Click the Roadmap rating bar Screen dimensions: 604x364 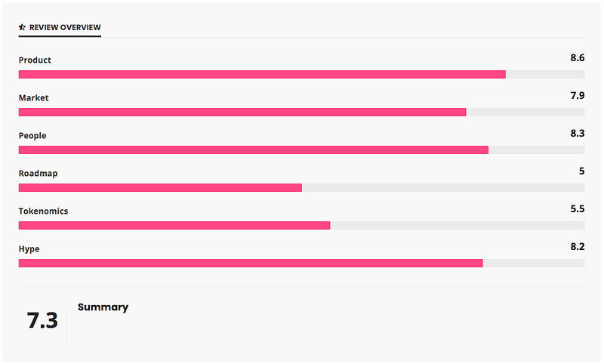coord(301,187)
